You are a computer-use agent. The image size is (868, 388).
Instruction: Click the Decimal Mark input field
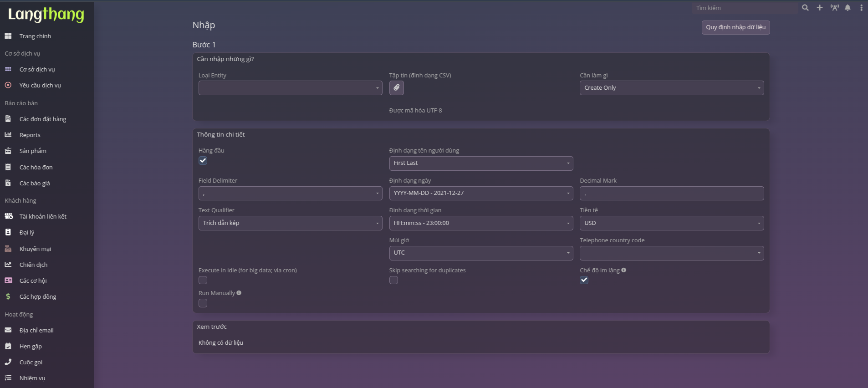click(x=671, y=193)
